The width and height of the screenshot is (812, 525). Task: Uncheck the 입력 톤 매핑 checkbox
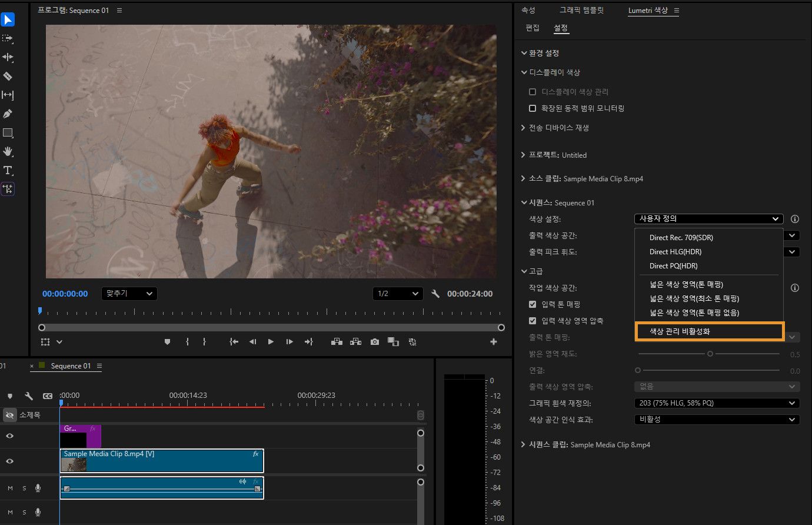coord(533,304)
